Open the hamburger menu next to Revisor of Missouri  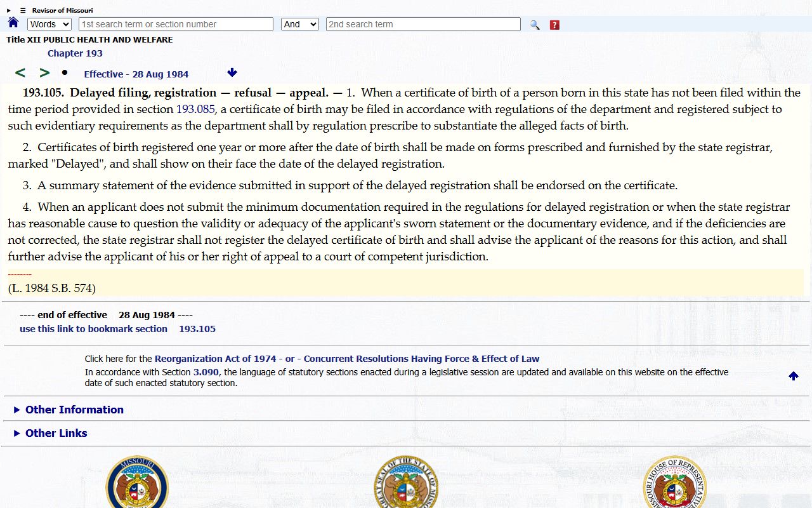23,10
